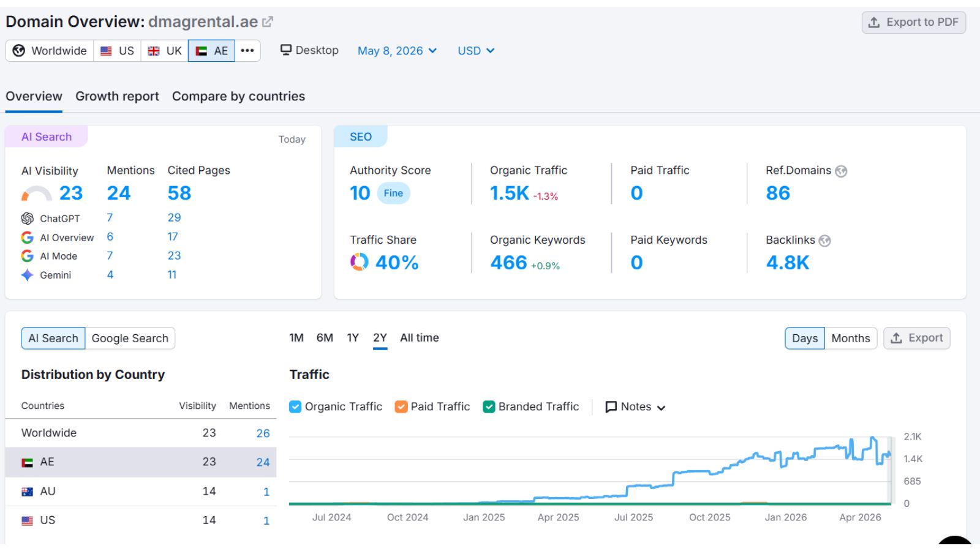Click the chart Export button
Screen dimensions: 980x551
coord(916,338)
